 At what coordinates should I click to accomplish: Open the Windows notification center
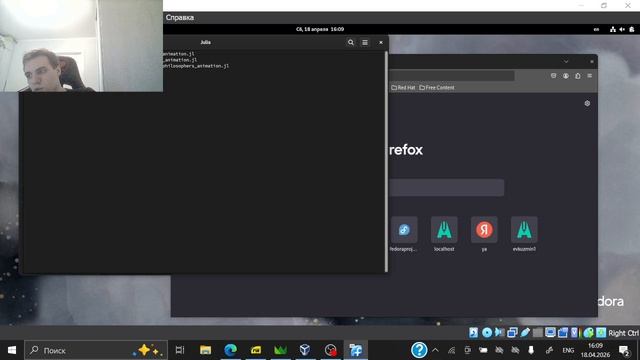(624, 350)
